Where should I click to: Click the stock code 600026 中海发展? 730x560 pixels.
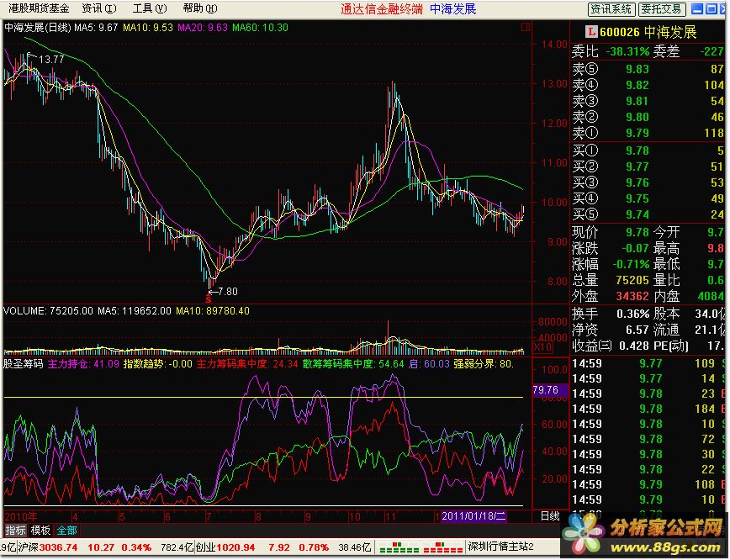point(648,32)
